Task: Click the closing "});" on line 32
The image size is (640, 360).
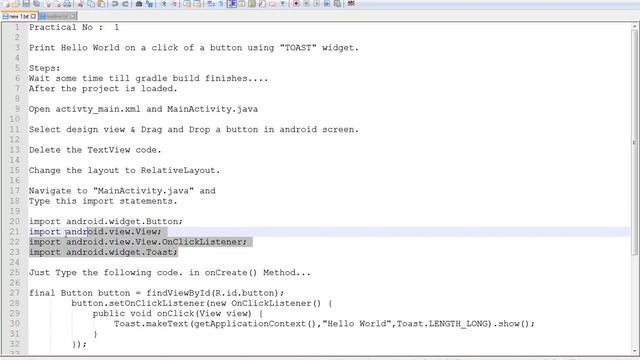Action: [x=79, y=344]
